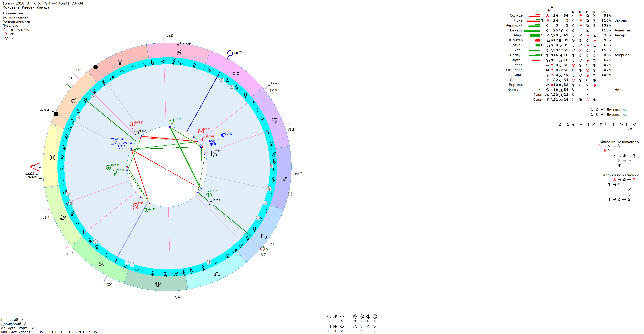Screen dimensions: 644x334
Task: Click the upper hemisphere circle icon above 8
Action: click(355, 317)
